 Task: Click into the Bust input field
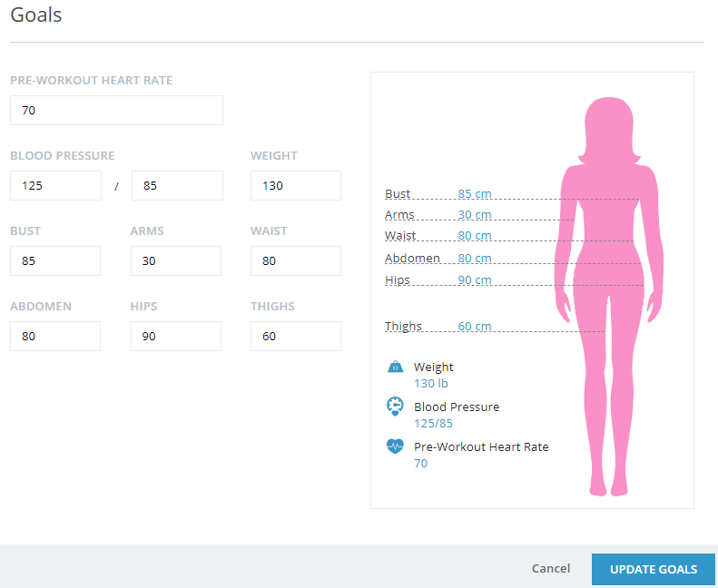pyautogui.click(x=55, y=260)
